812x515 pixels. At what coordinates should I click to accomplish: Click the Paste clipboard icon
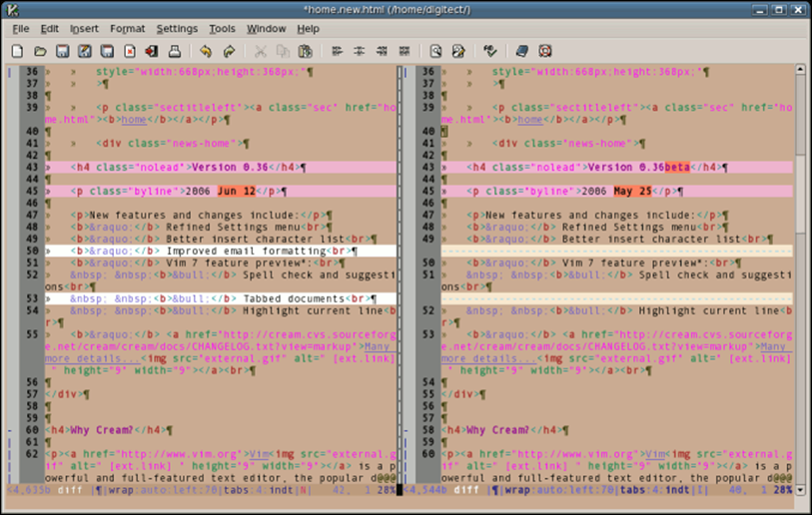[x=305, y=51]
